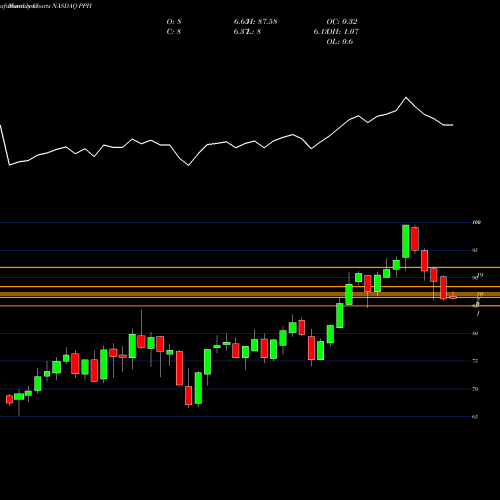Select the 'OL: 0.6' reading
Viewport: 500px width, 500px height.
click(340, 42)
